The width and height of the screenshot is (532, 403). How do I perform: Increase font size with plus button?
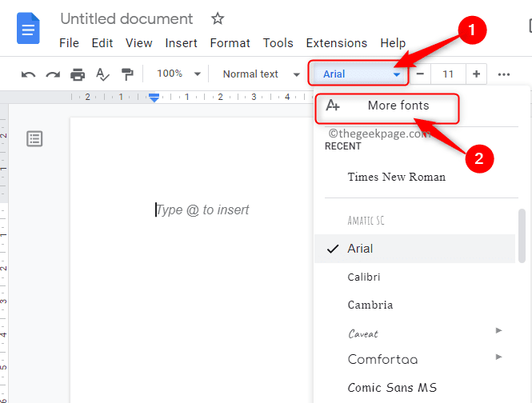pyautogui.click(x=476, y=74)
